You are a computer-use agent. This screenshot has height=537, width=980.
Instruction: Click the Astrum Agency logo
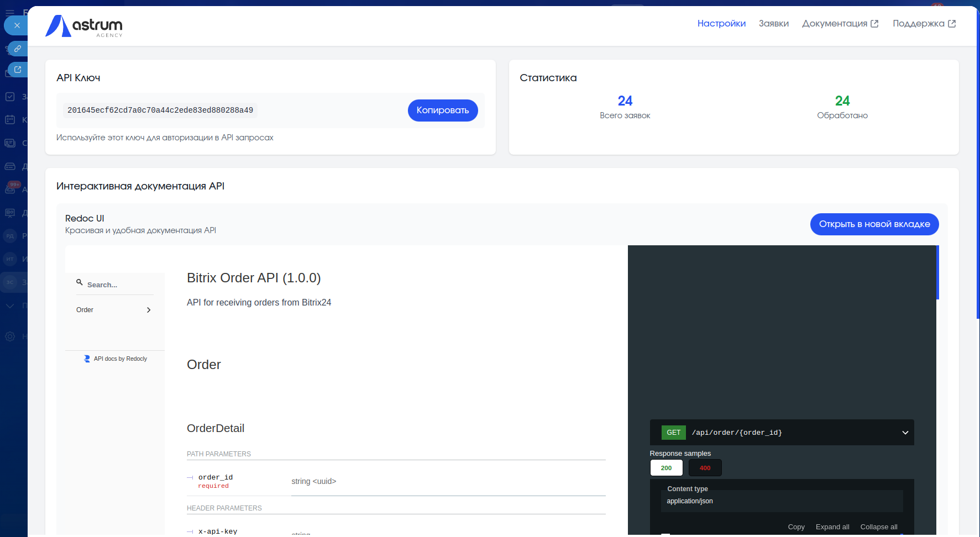click(84, 26)
